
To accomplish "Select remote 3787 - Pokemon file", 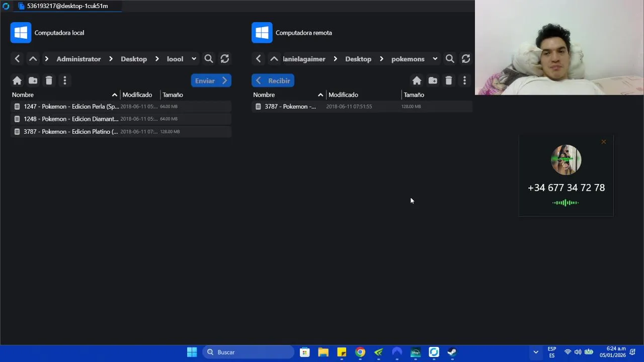I will 362,107.
